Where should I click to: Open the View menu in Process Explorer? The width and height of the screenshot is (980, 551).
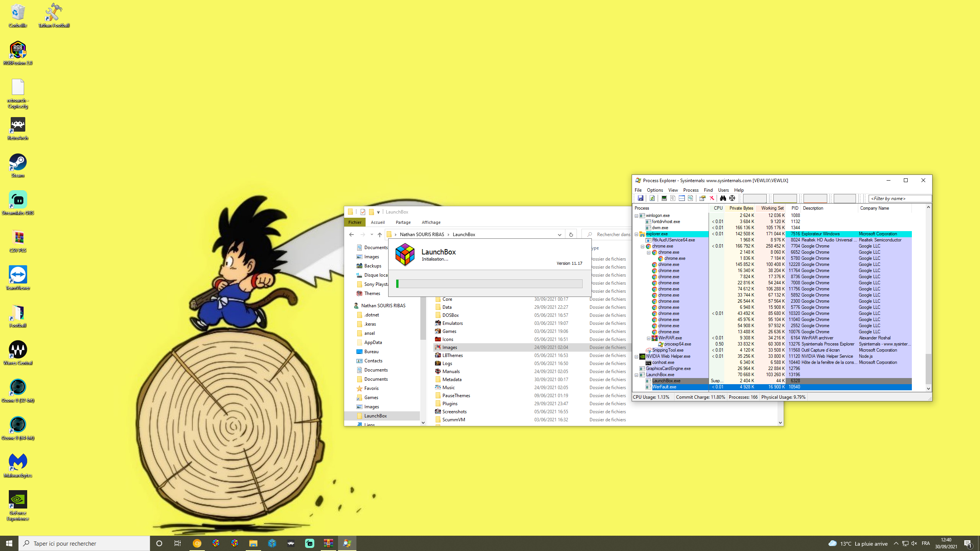(x=673, y=190)
